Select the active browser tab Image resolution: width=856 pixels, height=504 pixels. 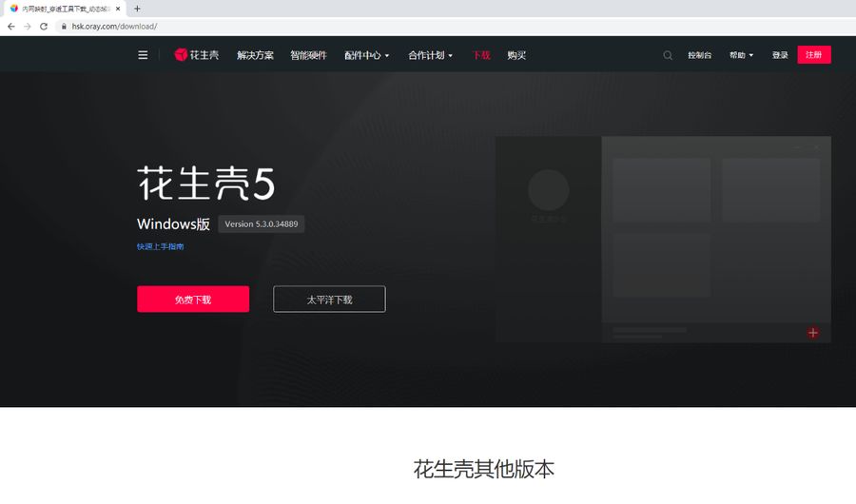coord(65,9)
